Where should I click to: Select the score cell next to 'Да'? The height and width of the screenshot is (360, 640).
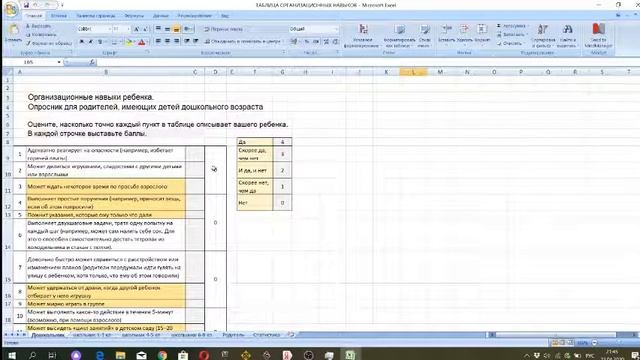(282, 142)
